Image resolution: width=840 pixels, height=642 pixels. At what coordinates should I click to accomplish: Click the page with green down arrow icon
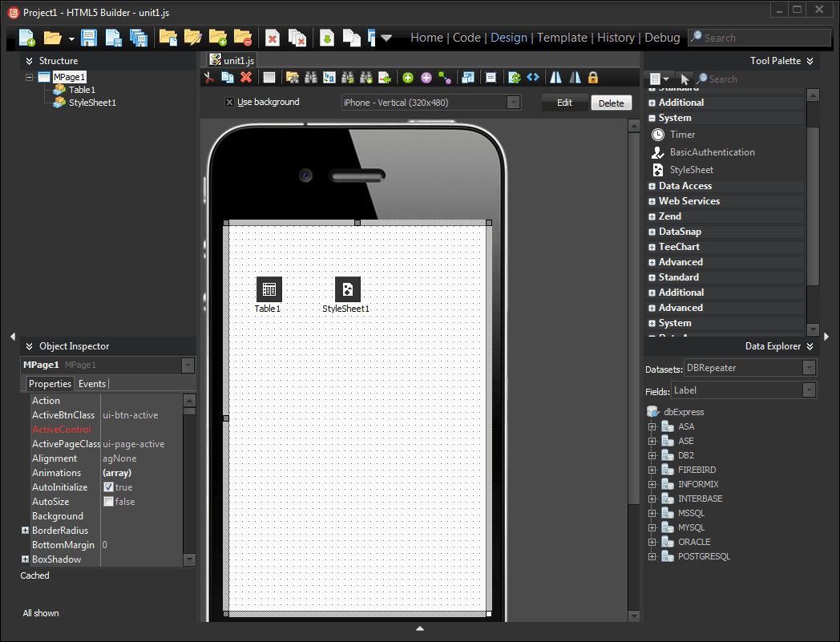(327, 38)
